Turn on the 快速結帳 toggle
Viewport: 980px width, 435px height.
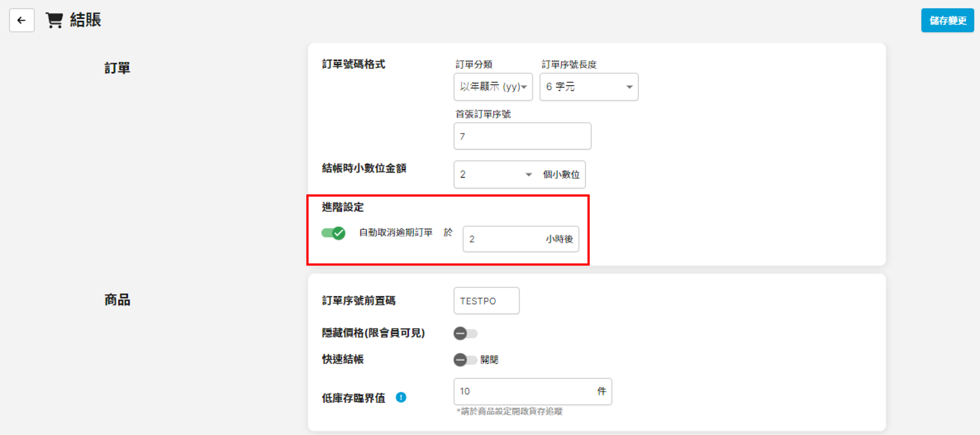click(465, 360)
